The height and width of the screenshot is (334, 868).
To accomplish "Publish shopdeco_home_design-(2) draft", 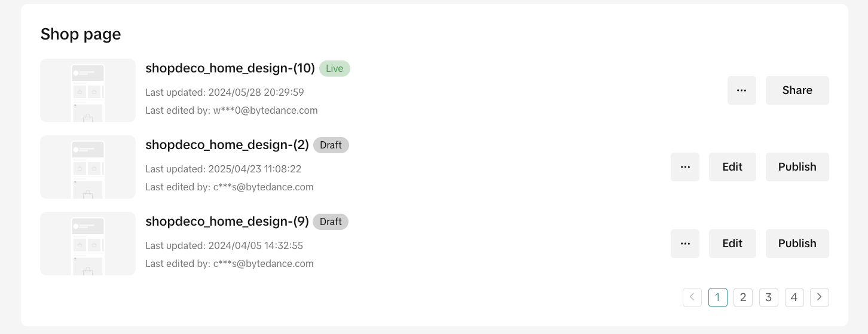I will [797, 167].
